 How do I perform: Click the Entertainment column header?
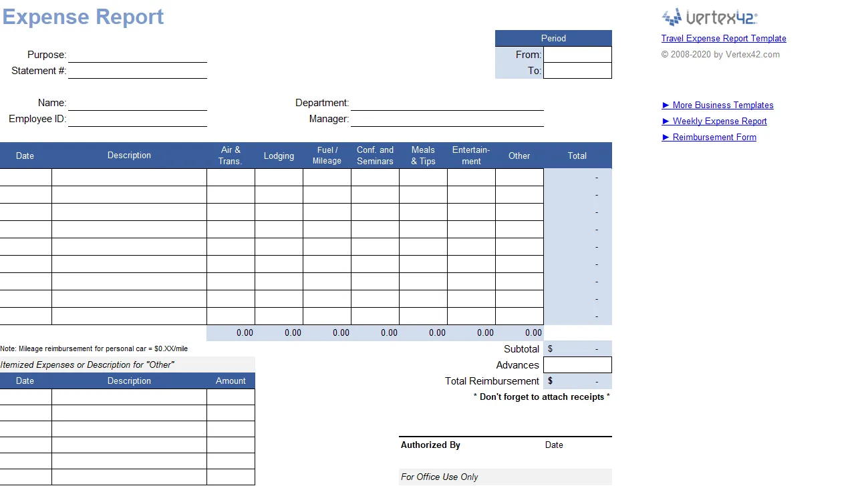pos(471,156)
